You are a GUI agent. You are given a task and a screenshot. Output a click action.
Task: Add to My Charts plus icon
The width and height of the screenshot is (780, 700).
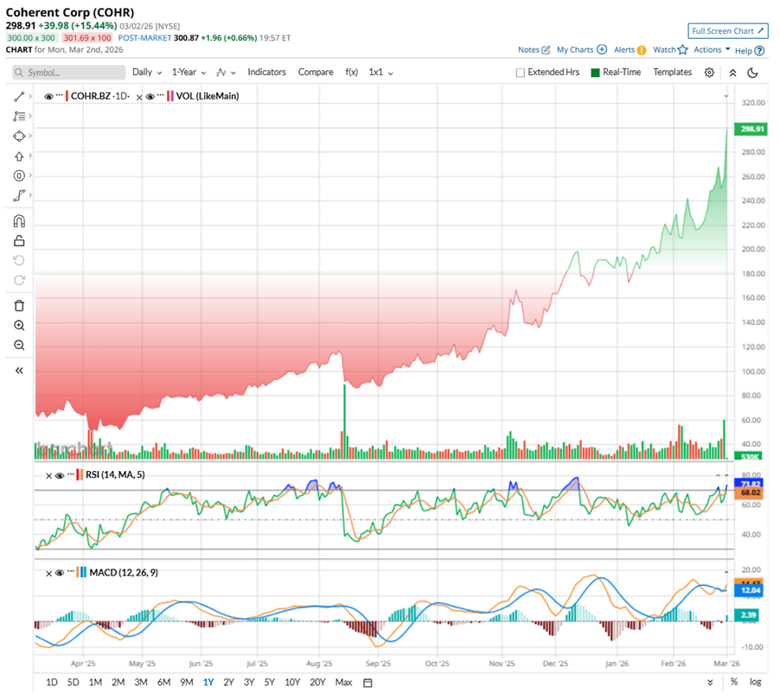(x=602, y=50)
